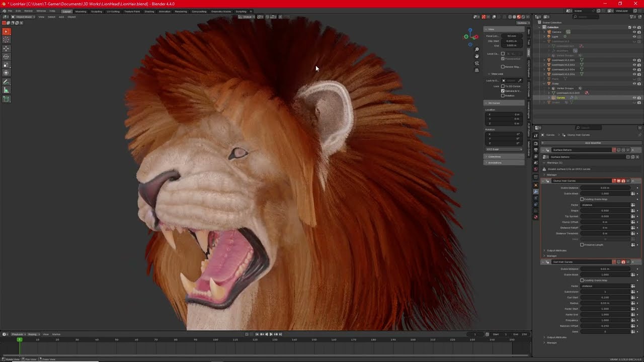Activate the Transform tool
The width and height of the screenshot is (644, 362).
(7, 72)
